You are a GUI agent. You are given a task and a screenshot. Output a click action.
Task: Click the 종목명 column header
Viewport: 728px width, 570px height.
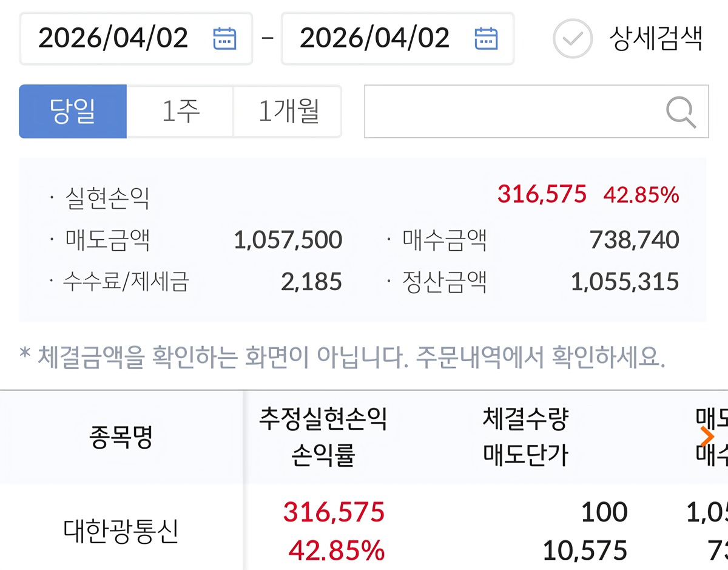pos(121,436)
